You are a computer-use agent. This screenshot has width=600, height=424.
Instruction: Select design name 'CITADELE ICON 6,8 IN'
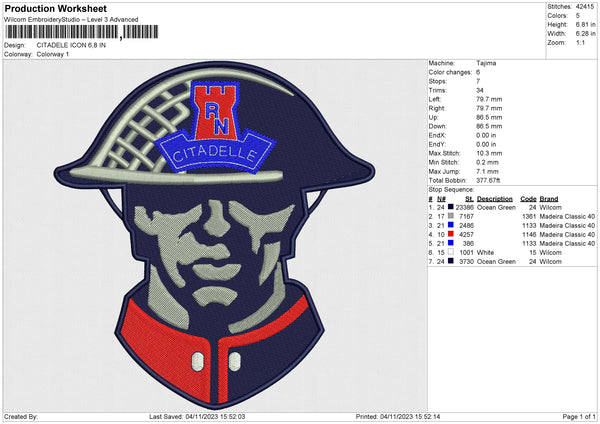click(71, 45)
